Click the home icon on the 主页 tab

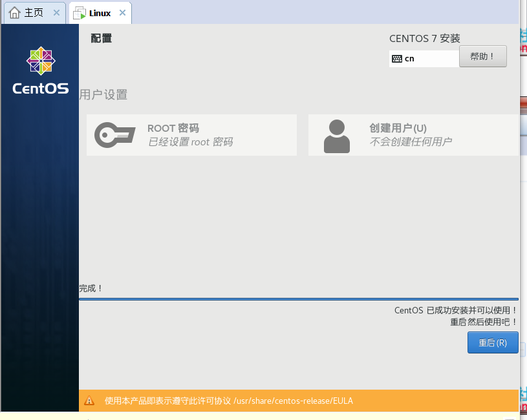coord(14,13)
